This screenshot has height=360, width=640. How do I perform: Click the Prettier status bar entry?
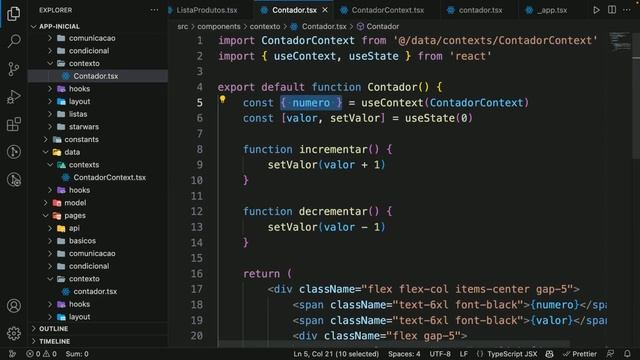click(x=580, y=354)
